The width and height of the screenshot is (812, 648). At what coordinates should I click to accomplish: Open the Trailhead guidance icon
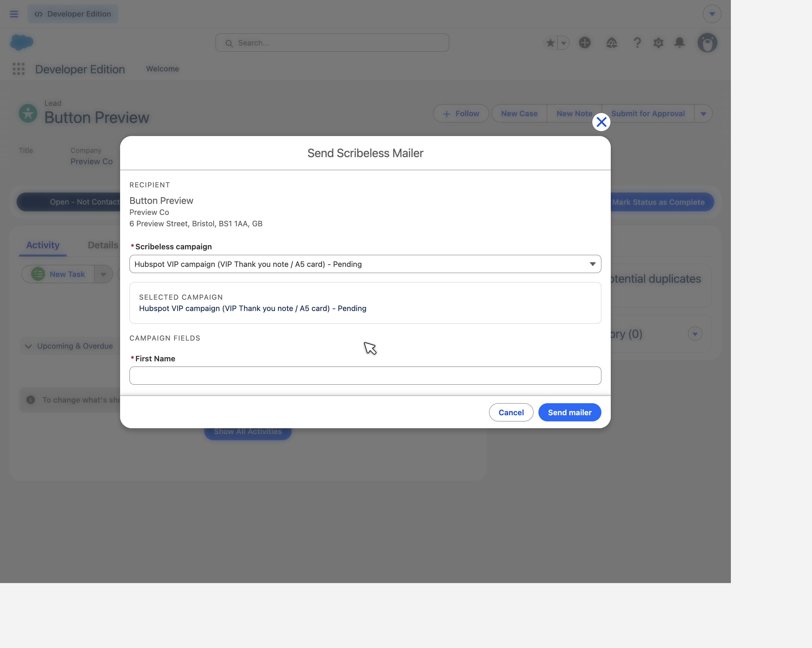pyautogui.click(x=611, y=43)
